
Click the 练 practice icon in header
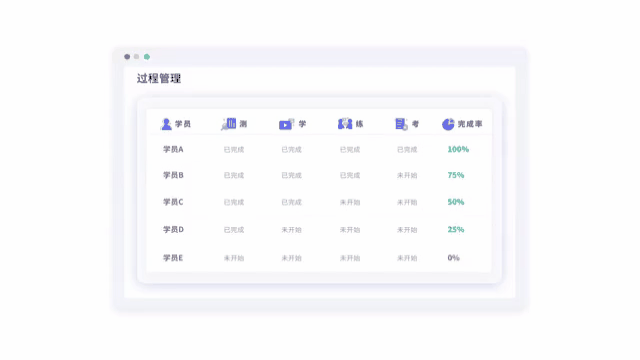[345, 124]
